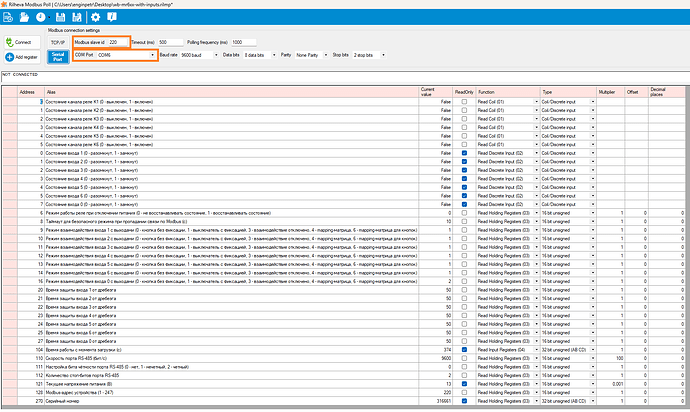Toggle ReadOnly checkbox for Serial number row
This screenshot has height=412, width=690.
(x=465, y=403)
